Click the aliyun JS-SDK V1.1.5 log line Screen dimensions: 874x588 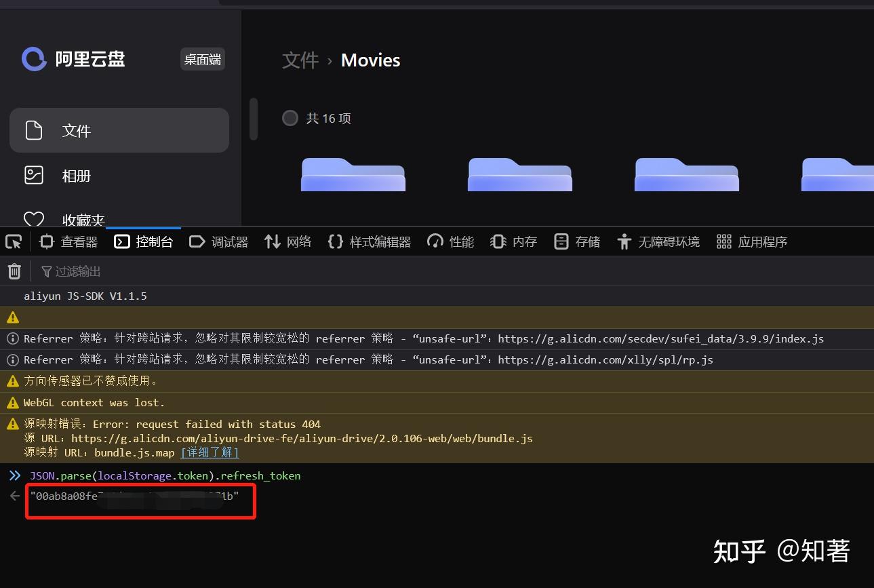coord(85,296)
